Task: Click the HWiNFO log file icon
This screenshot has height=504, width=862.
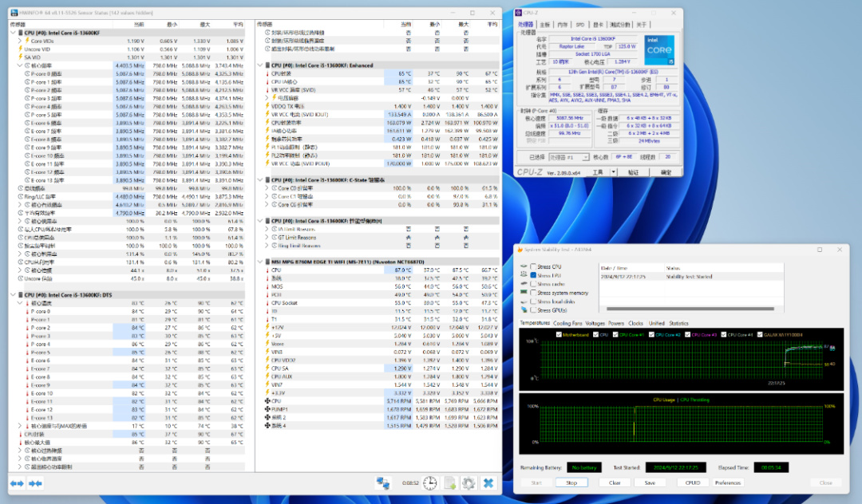Action: click(449, 483)
